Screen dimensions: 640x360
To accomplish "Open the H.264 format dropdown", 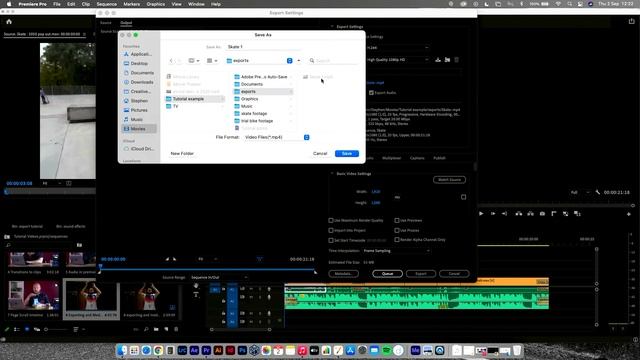I will point(398,48).
